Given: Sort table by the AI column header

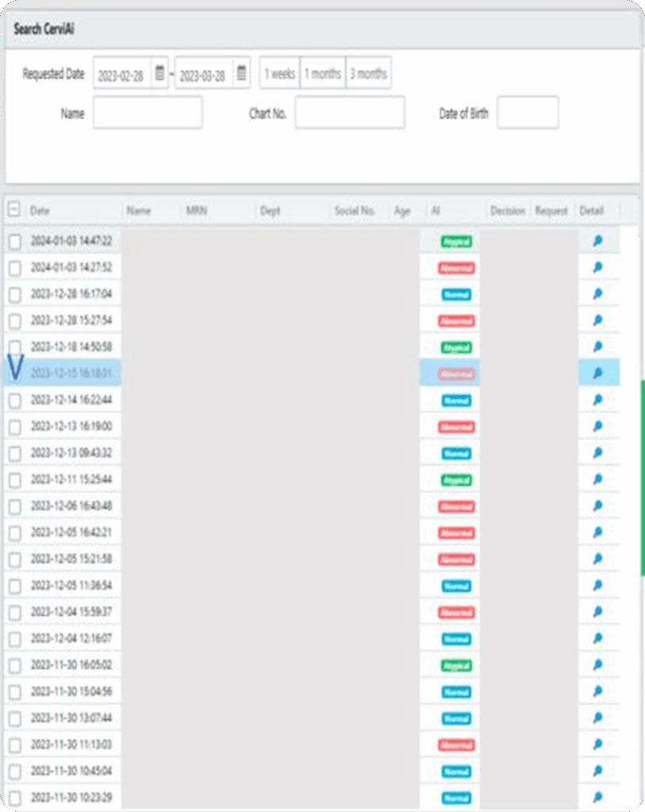Looking at the screenshot, I should pyautogui.click(x=436, y=211).
